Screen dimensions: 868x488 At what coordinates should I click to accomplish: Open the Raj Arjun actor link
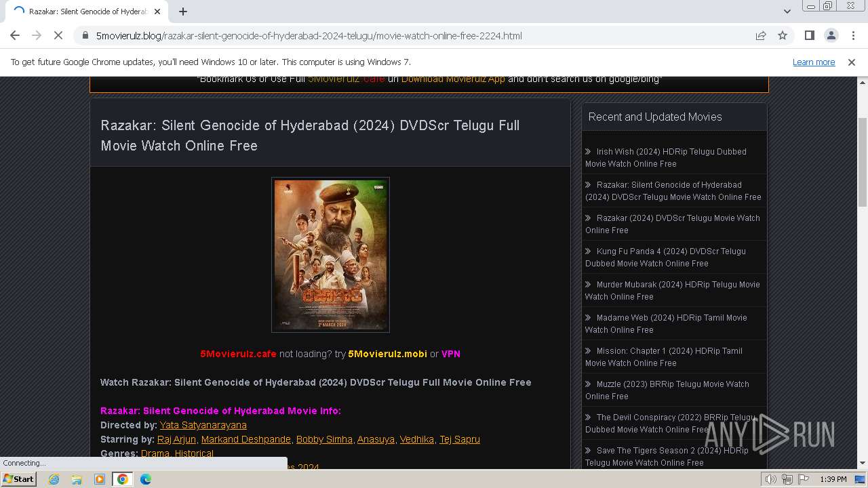click(x=176, y=439)
